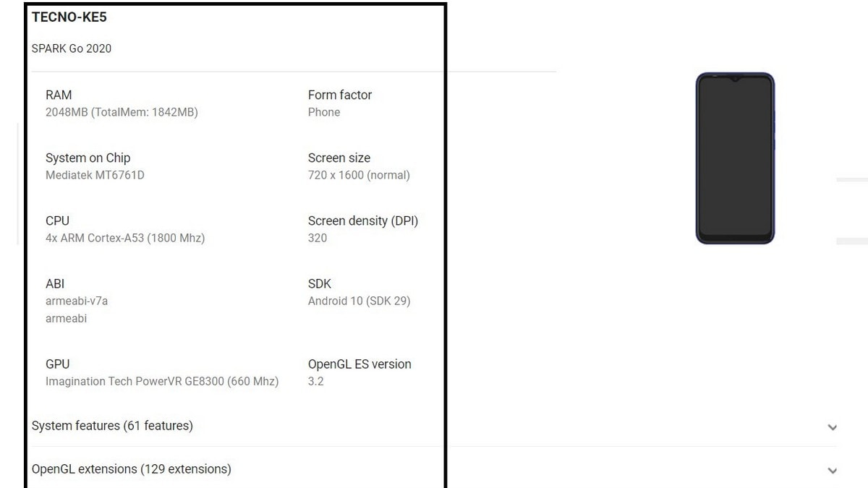Click the Screen density 320 value
The height and width of the screenshot is (488, 868).
coord(318,238)
